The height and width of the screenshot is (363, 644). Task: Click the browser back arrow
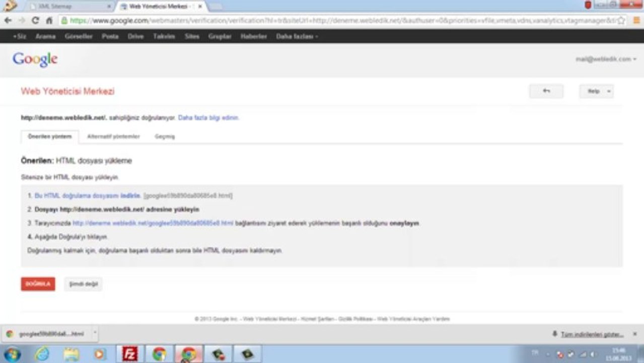tap(8, 21)
